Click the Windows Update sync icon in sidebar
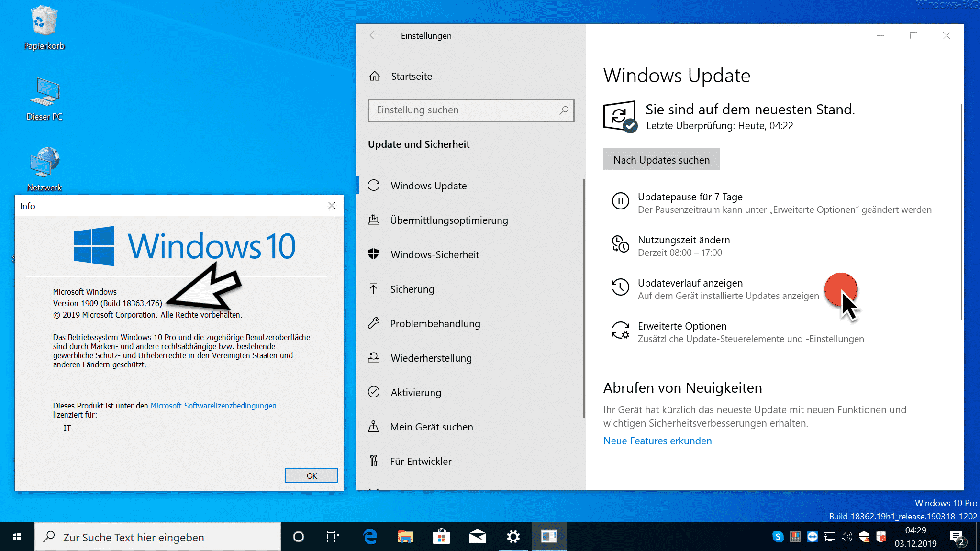Screen dimensions: 980x551 [x=374, y=186]
